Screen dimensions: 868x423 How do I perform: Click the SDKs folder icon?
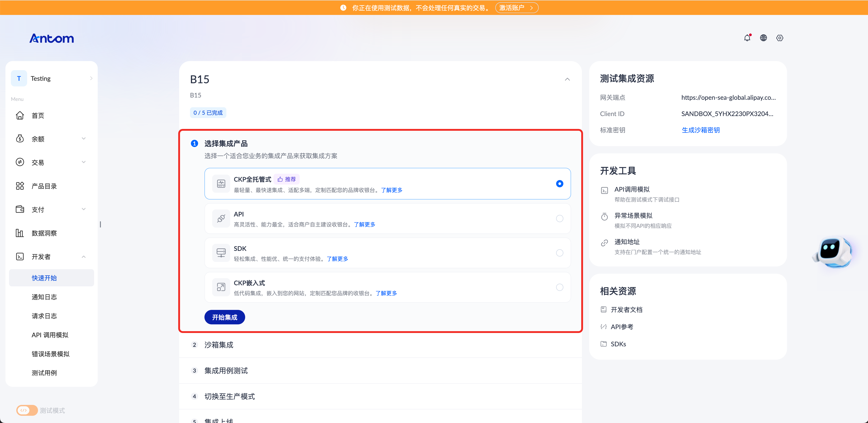point(603,344)
